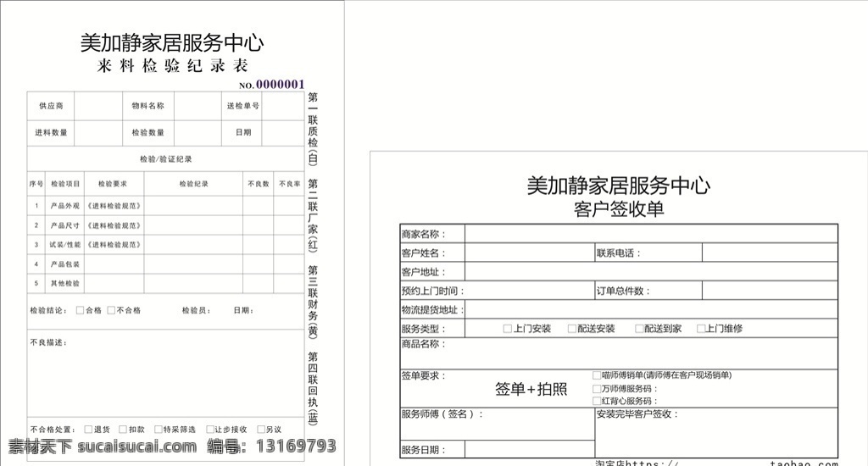Click the serial number NO.0000001

(271, 85)
